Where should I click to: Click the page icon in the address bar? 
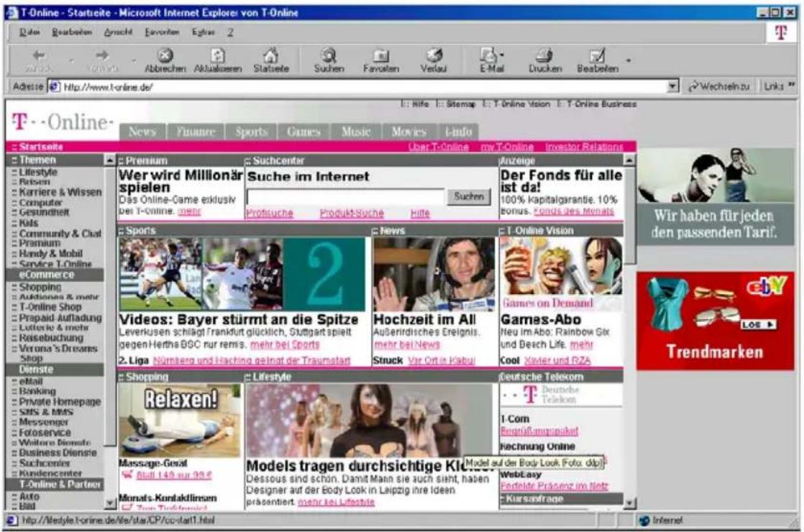tap(55, 86)
